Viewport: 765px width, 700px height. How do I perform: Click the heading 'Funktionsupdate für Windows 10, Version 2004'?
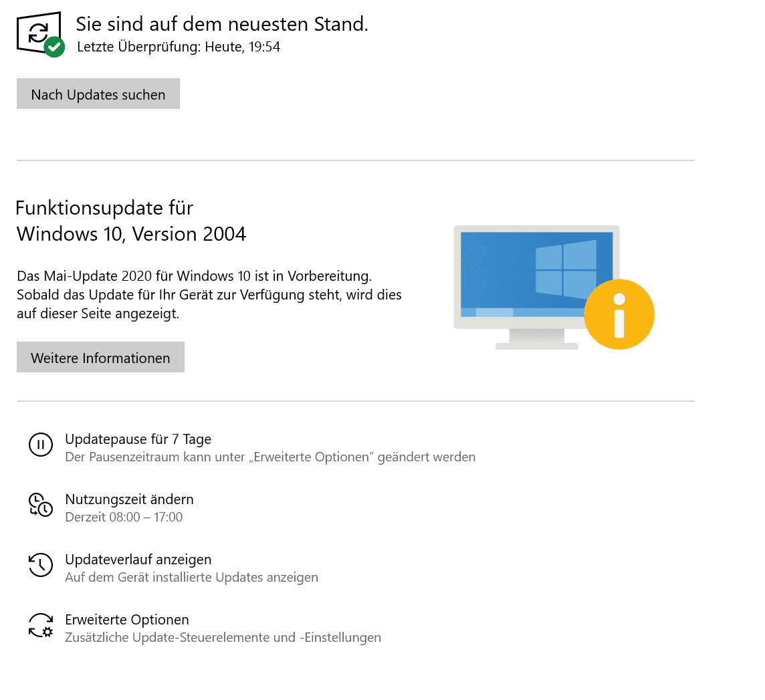[x=131, y=221]
